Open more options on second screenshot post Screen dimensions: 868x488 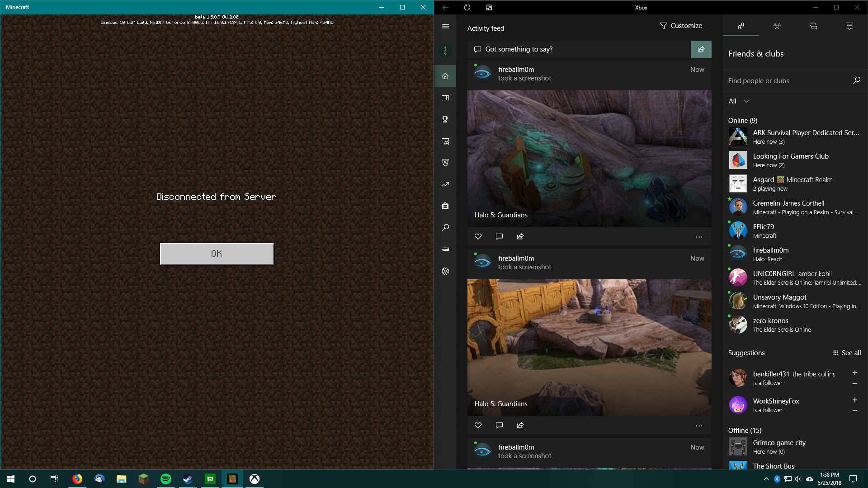(x=699, y=426)
